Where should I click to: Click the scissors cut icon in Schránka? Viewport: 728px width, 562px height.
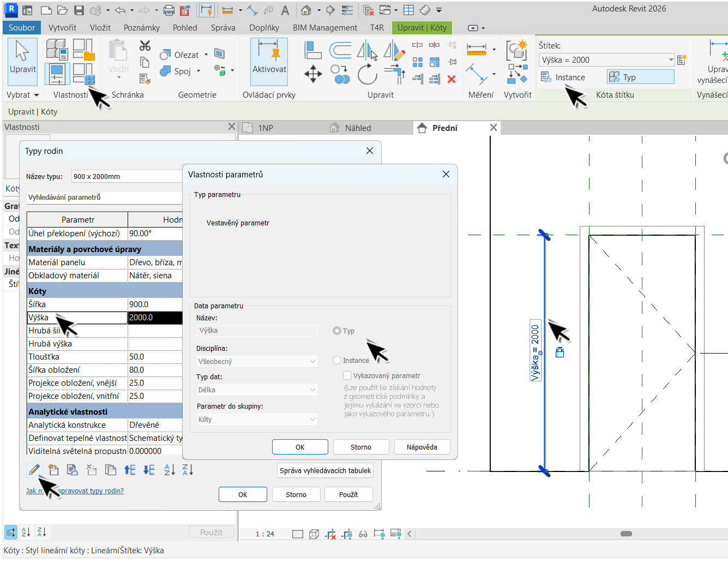(x=145, y=46)
